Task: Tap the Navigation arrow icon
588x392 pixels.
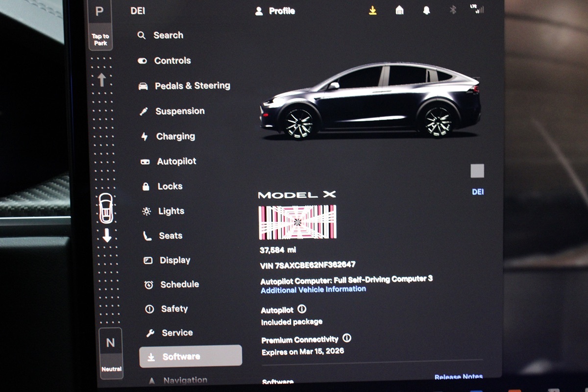Action: pyautogui.click(x=151, y=381)
